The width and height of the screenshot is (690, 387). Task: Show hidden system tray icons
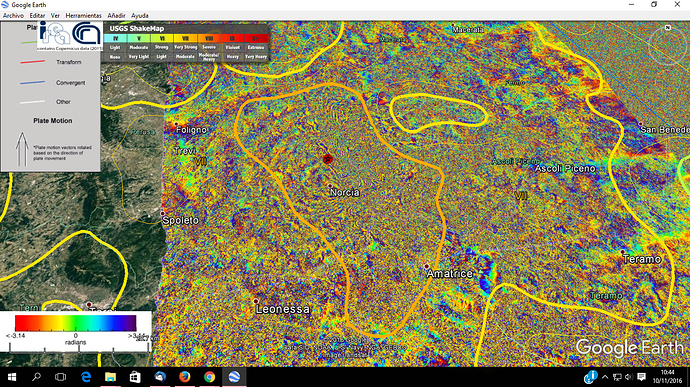point(605,377)
